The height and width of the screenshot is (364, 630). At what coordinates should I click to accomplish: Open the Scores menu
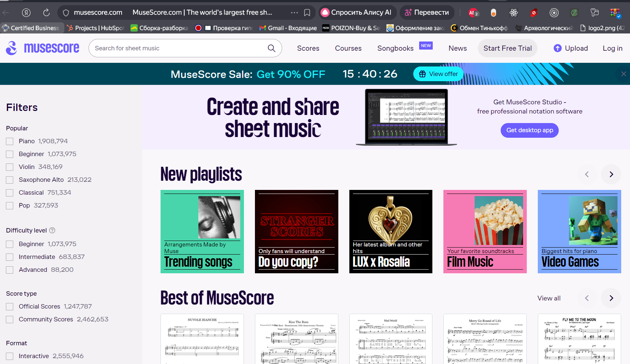click(308, 48)
